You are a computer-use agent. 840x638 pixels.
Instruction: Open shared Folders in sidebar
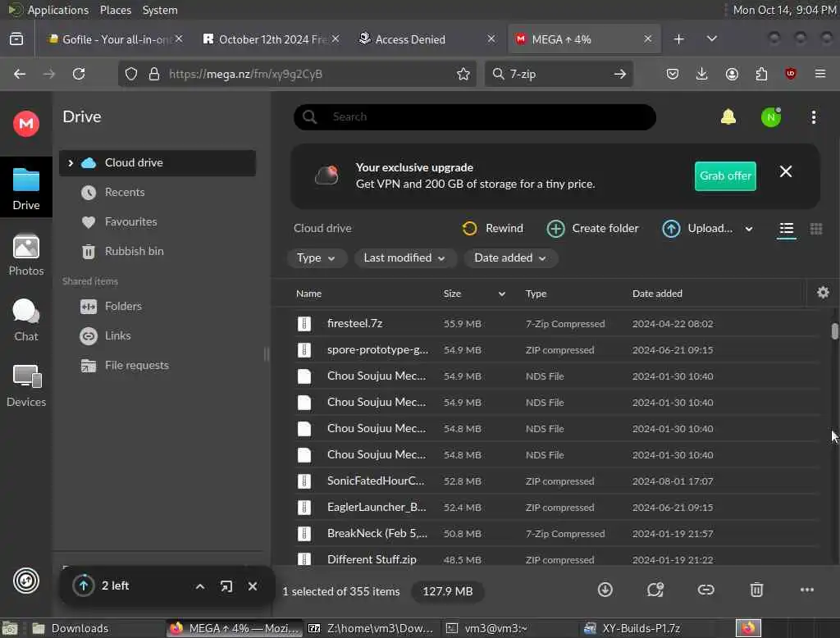tap(157, 307)
